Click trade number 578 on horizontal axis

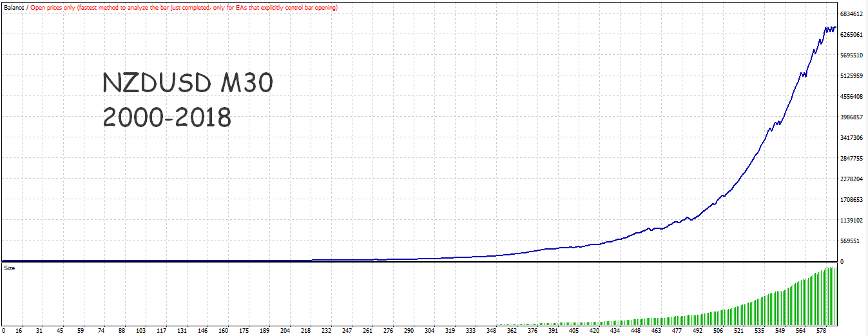coord(820,331)
